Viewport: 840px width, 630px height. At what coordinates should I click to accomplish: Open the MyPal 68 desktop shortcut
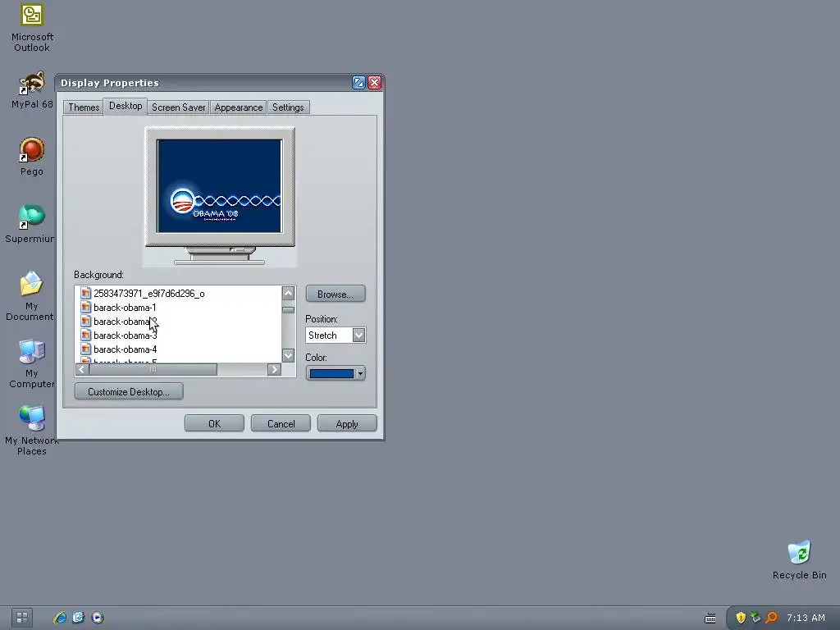pyautogui.click(x=32, y=90)
